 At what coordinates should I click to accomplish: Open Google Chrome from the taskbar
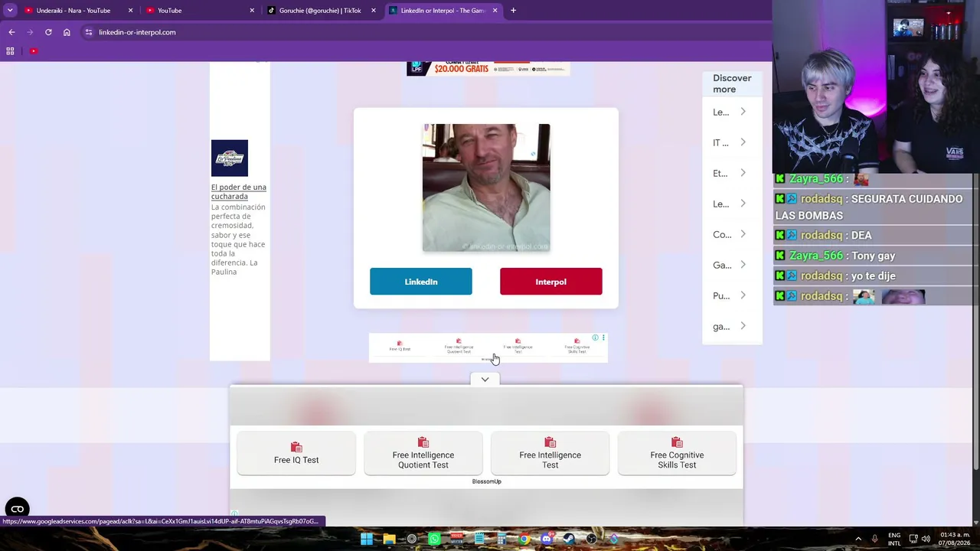tap(524, 539)
